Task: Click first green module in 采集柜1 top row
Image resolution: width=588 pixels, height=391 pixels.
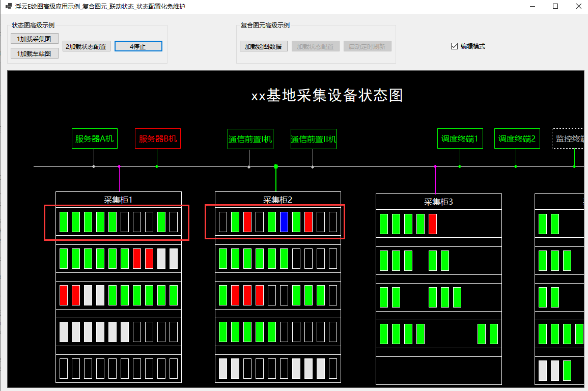Action: [x=64, y=222]
